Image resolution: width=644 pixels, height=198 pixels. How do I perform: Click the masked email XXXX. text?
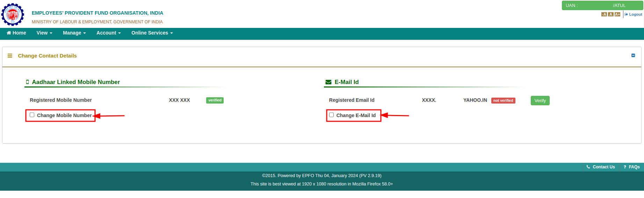click(x=429, y=100)
